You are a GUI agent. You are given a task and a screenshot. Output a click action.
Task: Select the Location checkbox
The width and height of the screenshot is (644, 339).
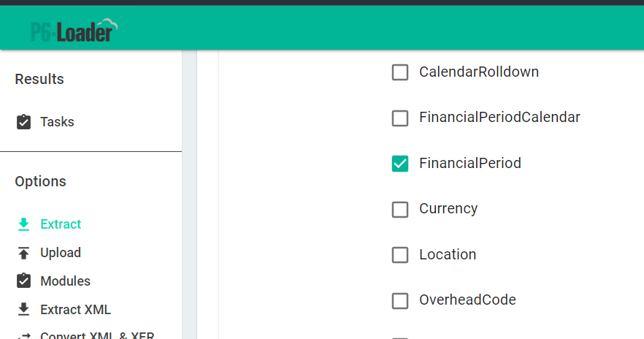tap(400, 255)
